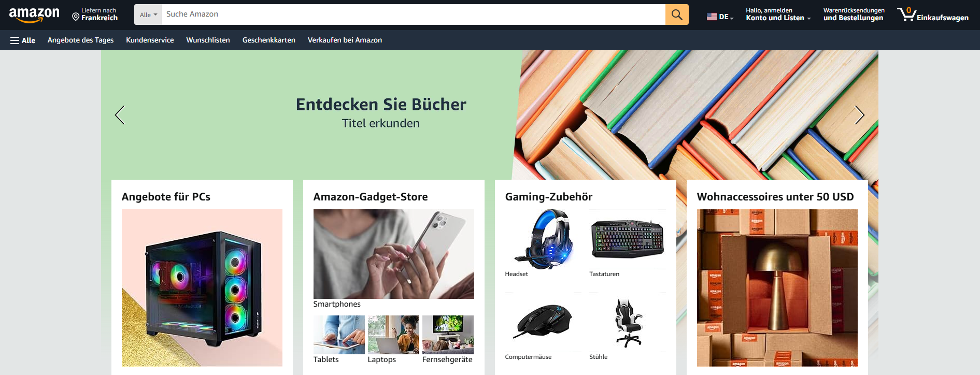Viewport: 980px width, 375px height.
Task: Open the Laptops category thumbnail
Action: point(393,335)
